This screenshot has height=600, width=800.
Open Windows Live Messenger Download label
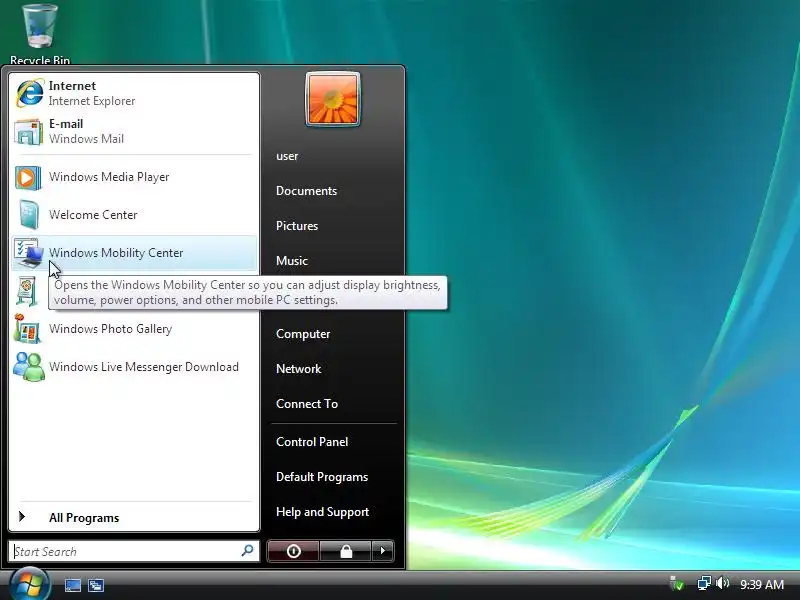tap(144, 367)
